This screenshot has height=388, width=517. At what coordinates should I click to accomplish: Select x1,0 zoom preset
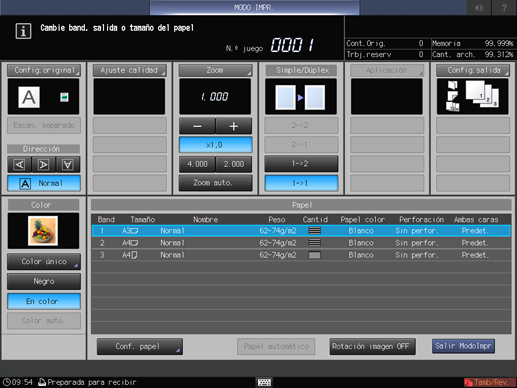215,145
